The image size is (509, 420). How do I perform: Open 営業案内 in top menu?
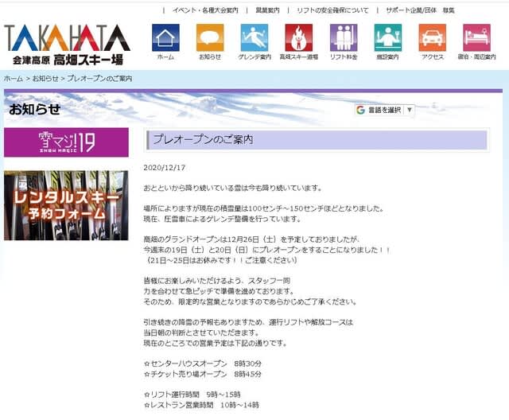click(267, 10)
